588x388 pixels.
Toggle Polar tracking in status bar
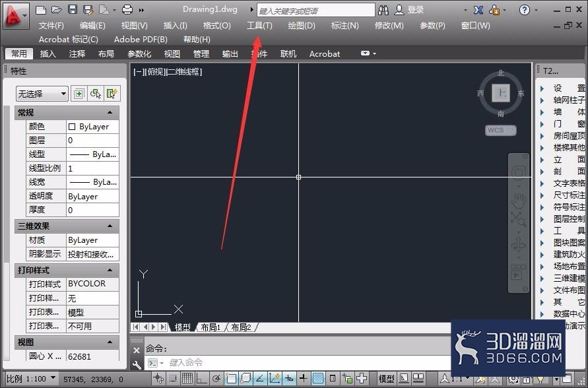[216, 379]
